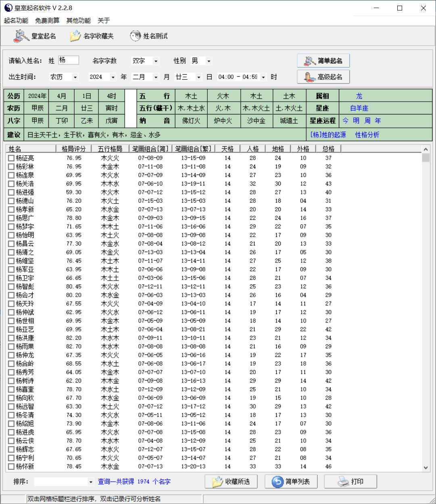Image resolution: width=436 pixels, height=504 pixels.
Task: Sort by the 外格 column header
Action: [303, 149]
